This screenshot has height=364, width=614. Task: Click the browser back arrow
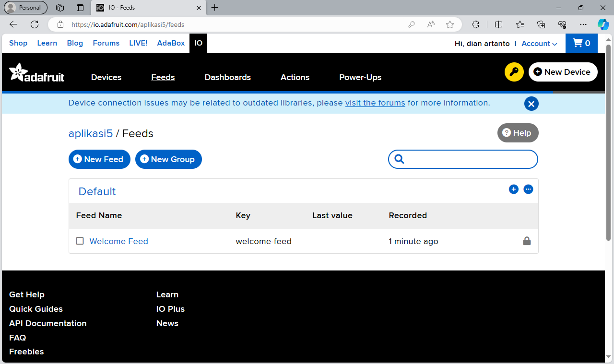[13, 24]
